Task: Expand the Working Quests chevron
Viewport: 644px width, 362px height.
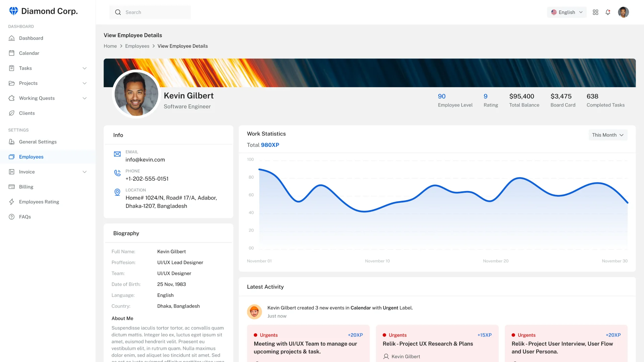Action: tap(85, 98)
